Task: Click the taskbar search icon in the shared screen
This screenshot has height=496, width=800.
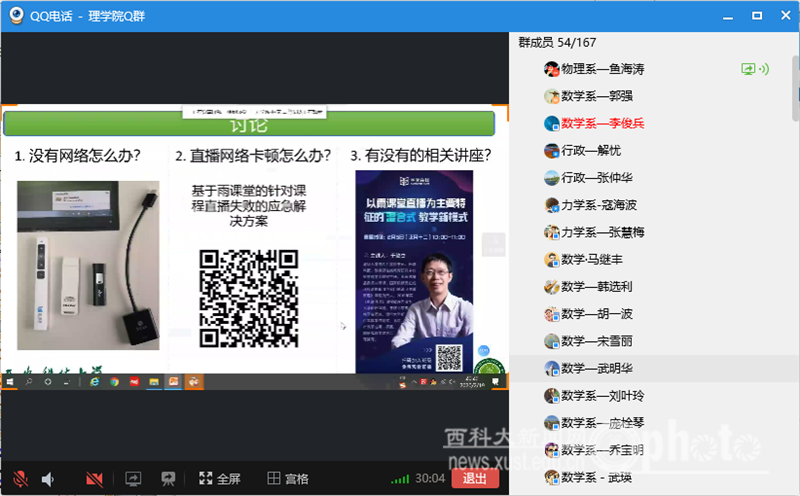Action: tap(29, 382)
